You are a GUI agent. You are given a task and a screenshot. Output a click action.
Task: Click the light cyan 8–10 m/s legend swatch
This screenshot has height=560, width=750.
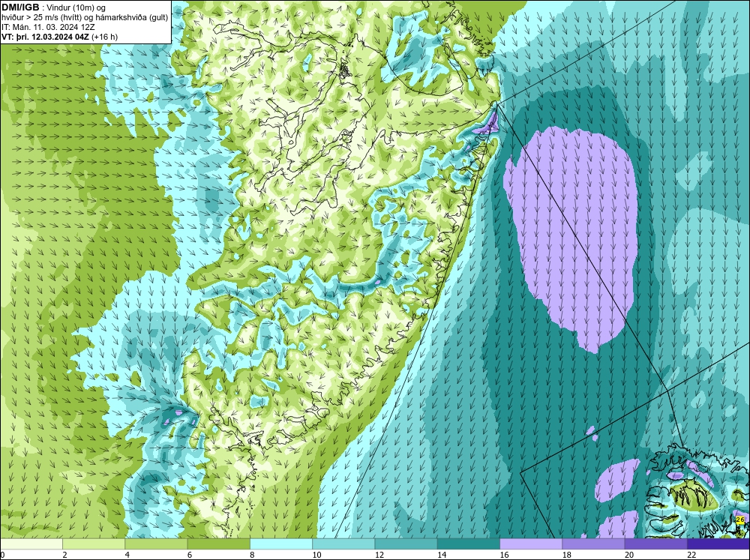(281, 544)
